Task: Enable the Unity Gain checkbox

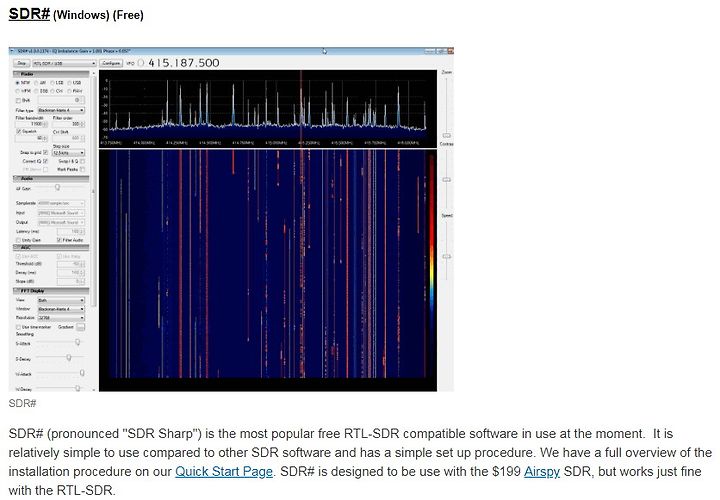Action: pos(18,240)
